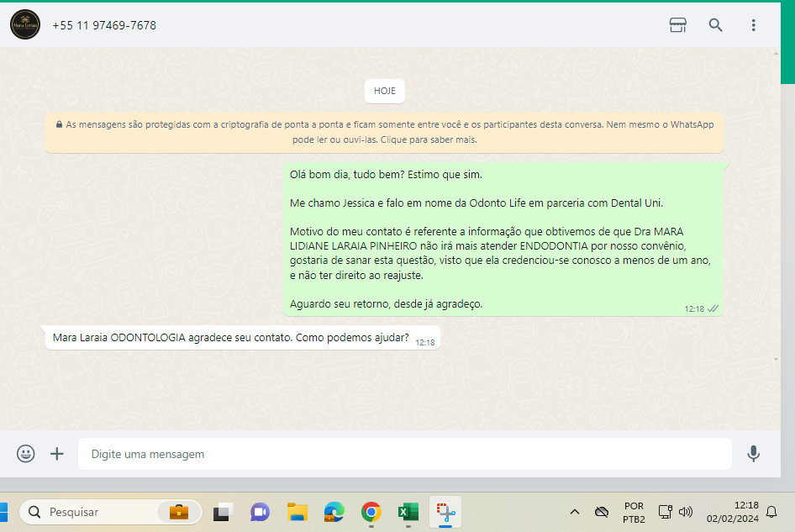
Task: Check double-tick status on sent message
Action: [713, 308]
